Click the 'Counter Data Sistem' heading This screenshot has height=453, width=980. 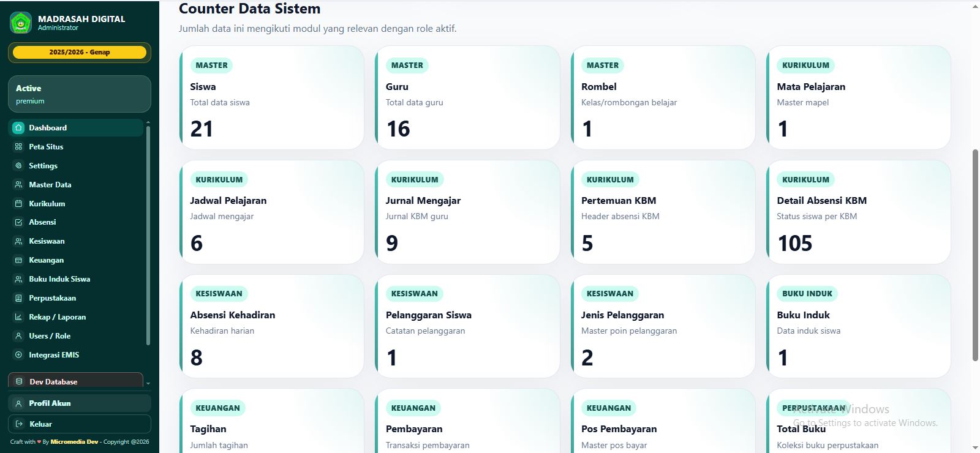[x=250, y=9]
